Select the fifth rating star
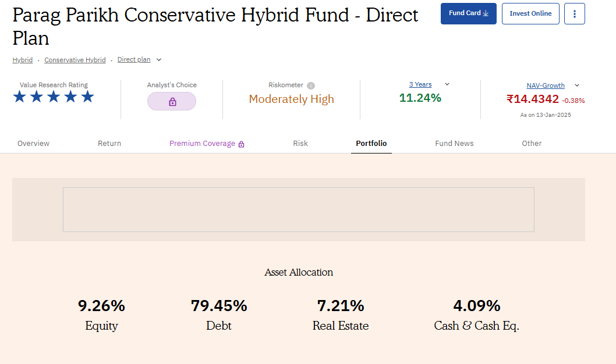616x364 pixels. [x=87, y=97]
